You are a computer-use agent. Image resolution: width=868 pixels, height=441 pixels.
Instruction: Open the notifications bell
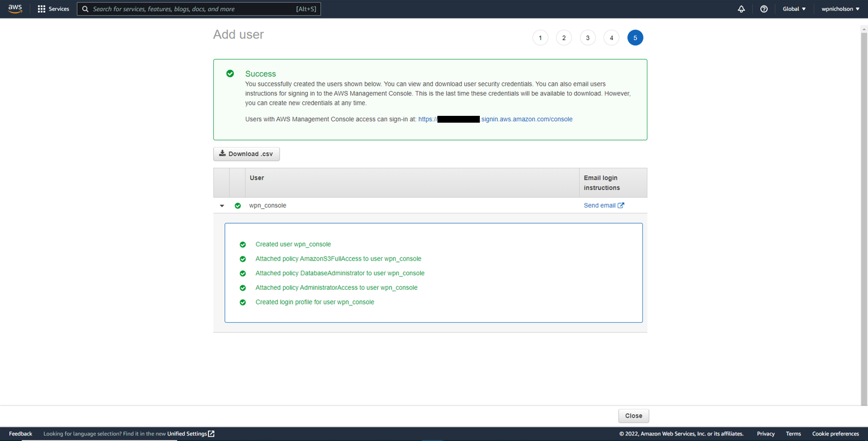[741, 9]
